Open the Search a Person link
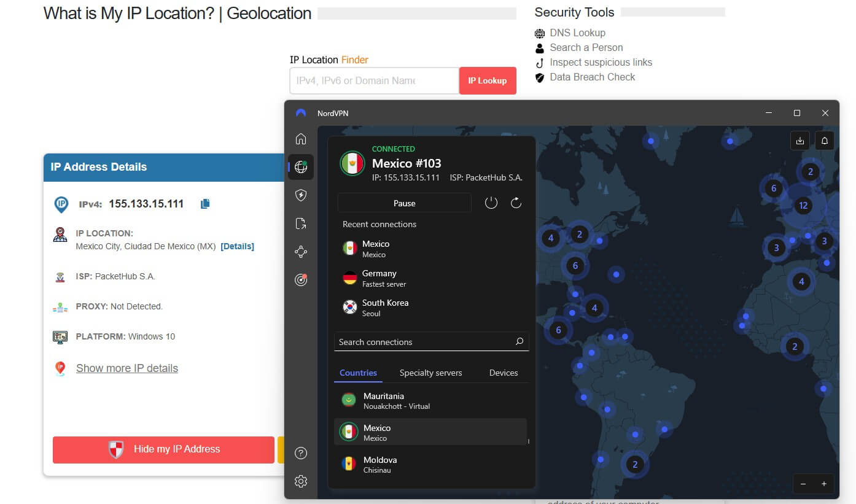The image size is (856, 504). click(586, 48)
